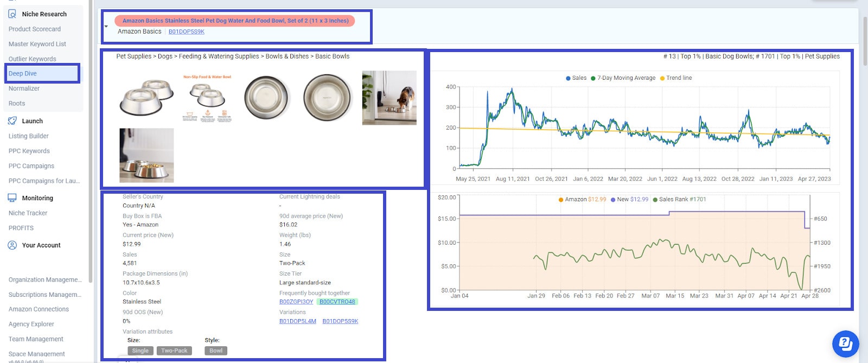The height and width of the screenshot is (363, 868).
Task: Open highlighted ASIN B00CVTRO48
Action: [337, 302]
